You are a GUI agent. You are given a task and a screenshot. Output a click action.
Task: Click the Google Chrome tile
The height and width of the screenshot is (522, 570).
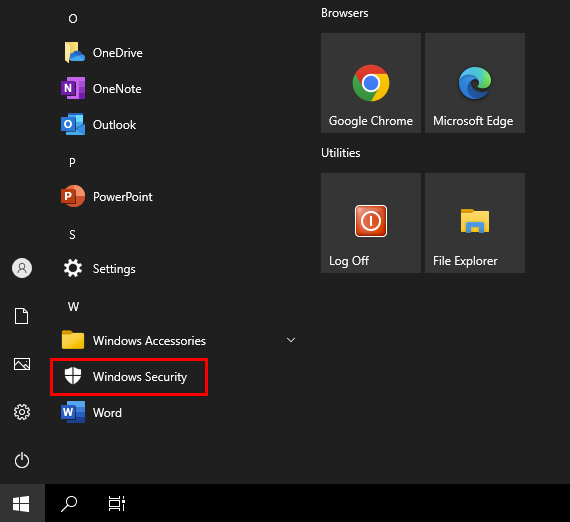pyautogui.click(x=371, y=83)
